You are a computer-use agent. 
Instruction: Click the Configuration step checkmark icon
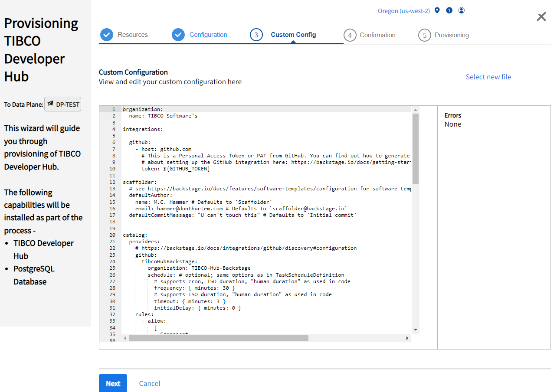pyautogui.click(x=178, y=35)
